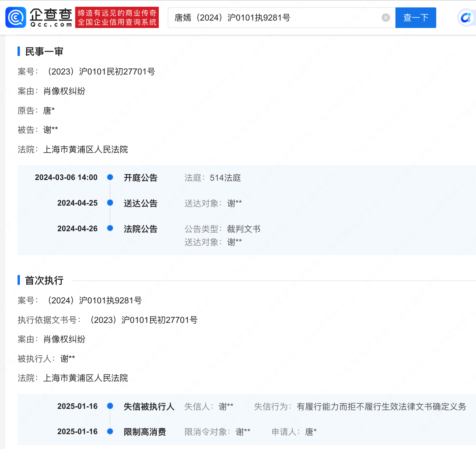
Task: Click 送达对象 谢** in 法院公告 row
Action: click(x=234, y=242)
